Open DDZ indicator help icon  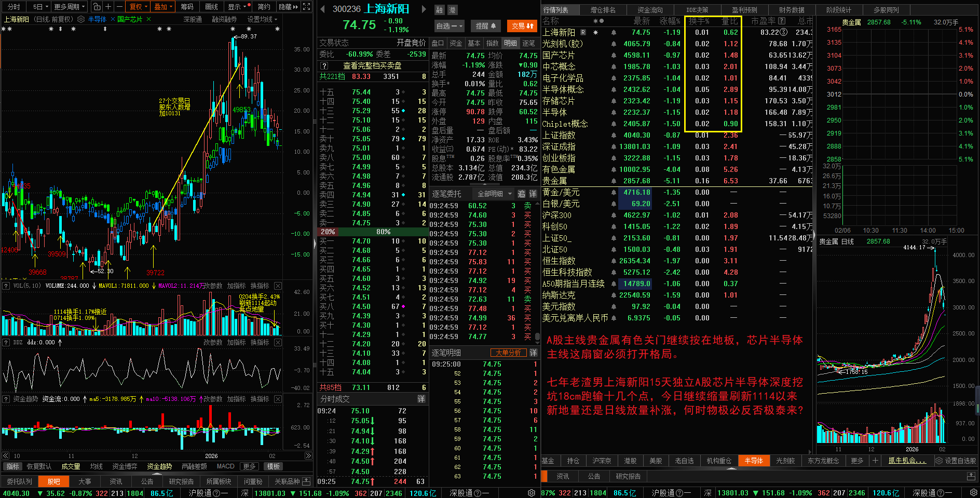coord(6,342)
